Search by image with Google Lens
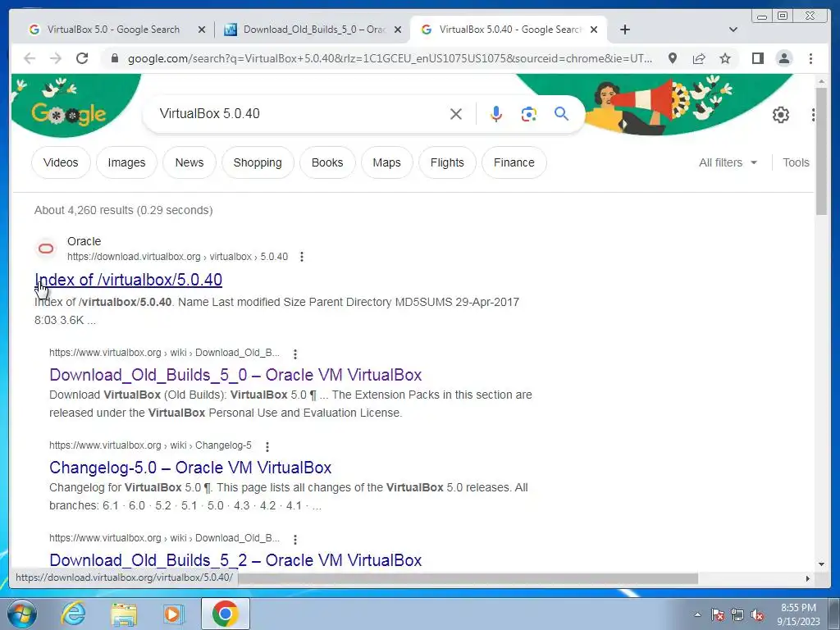The image size is (840, 630). click(529, 113)
